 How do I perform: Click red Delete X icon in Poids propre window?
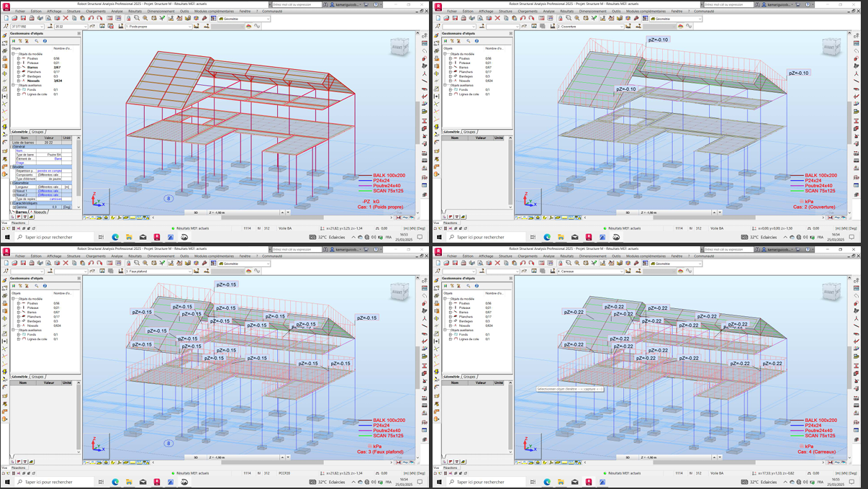[65, 19]
